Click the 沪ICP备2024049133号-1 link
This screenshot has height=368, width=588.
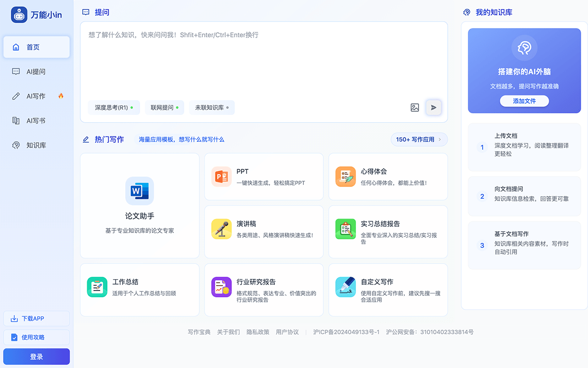pyautogui.click(x=346, y=332)
